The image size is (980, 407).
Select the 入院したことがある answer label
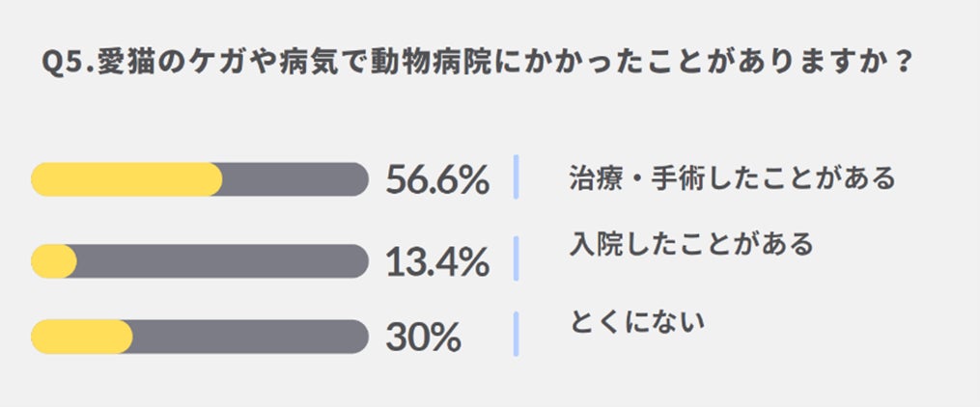coord(691,243)
